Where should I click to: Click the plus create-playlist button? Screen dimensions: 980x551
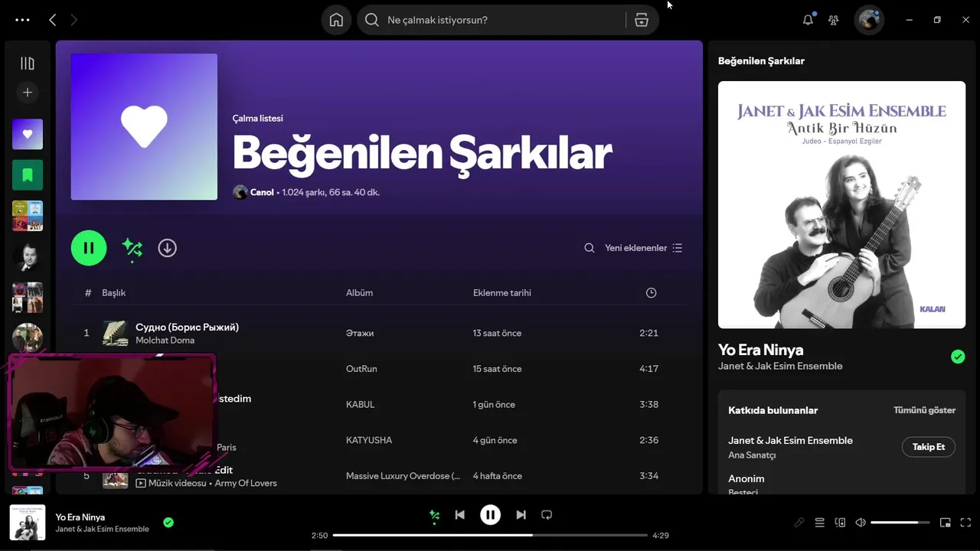coord(28,93)
